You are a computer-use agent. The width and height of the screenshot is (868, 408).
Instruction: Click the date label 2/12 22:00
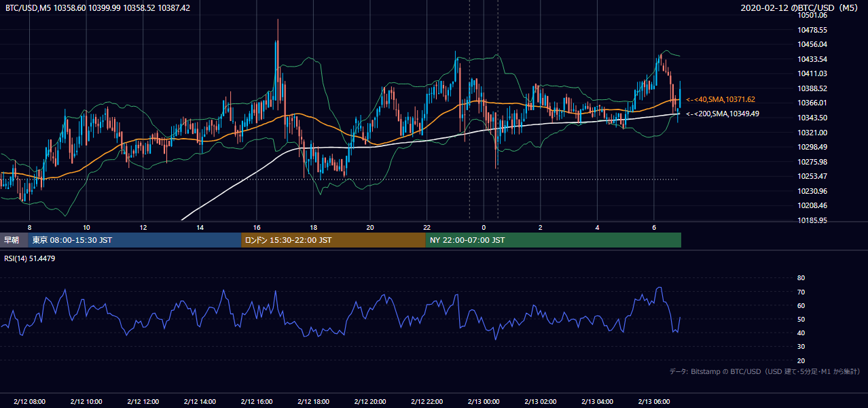(x=427, y=401)
